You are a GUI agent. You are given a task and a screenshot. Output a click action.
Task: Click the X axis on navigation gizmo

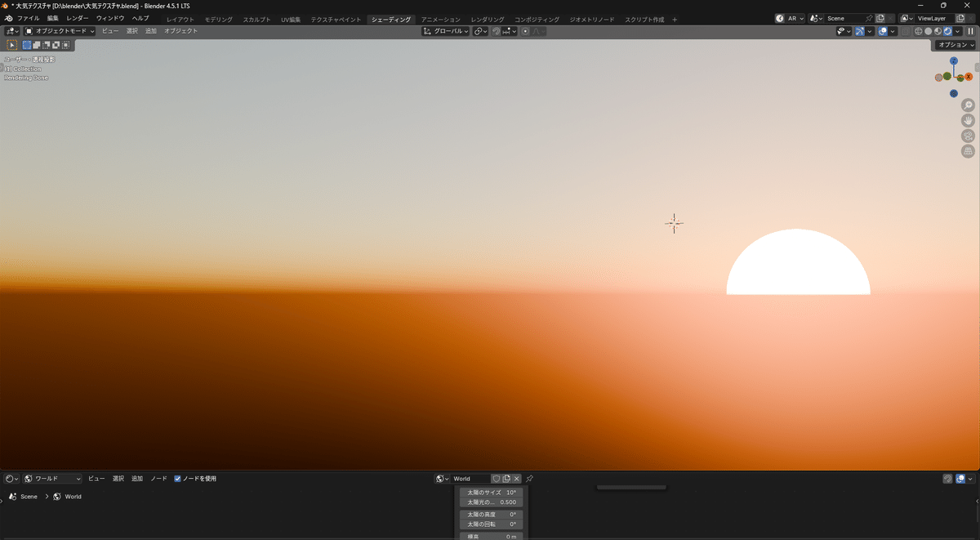point(968,77)
